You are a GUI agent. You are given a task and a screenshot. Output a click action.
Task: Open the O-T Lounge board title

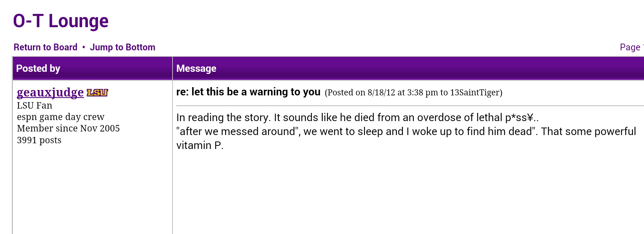point(61,21)
